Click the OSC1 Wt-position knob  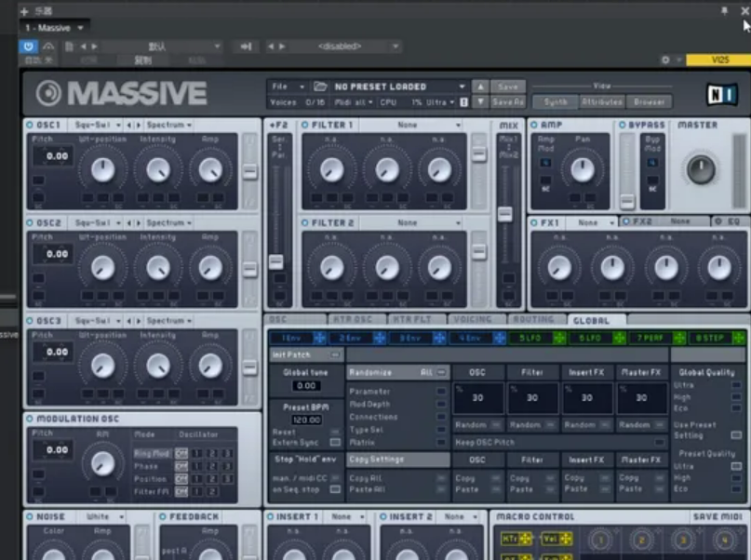(x=102, y=169)
